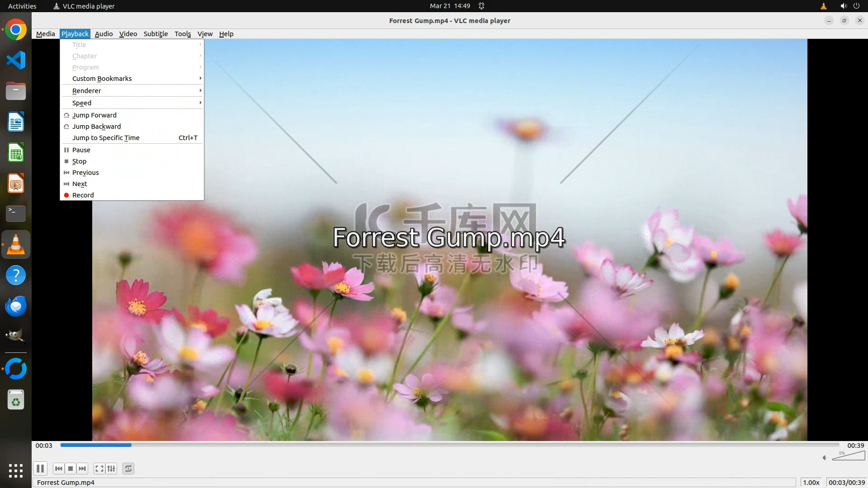Click the previous media skip icon
868x488 pixels.
point(58,469)
